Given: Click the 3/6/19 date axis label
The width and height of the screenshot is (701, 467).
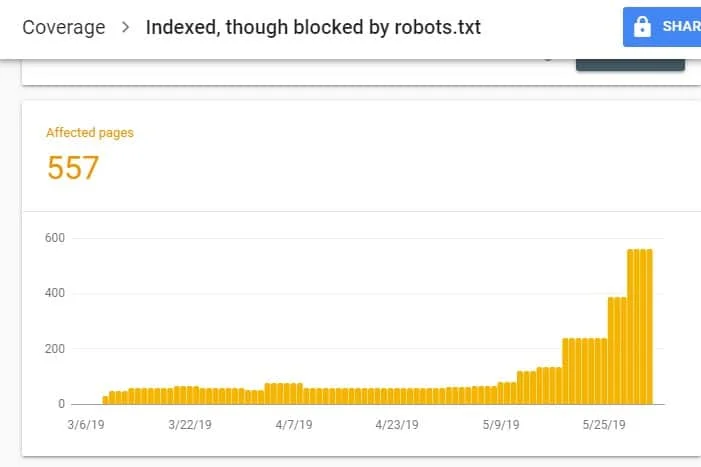Looking at the screenshot, I should click(86, 425).
